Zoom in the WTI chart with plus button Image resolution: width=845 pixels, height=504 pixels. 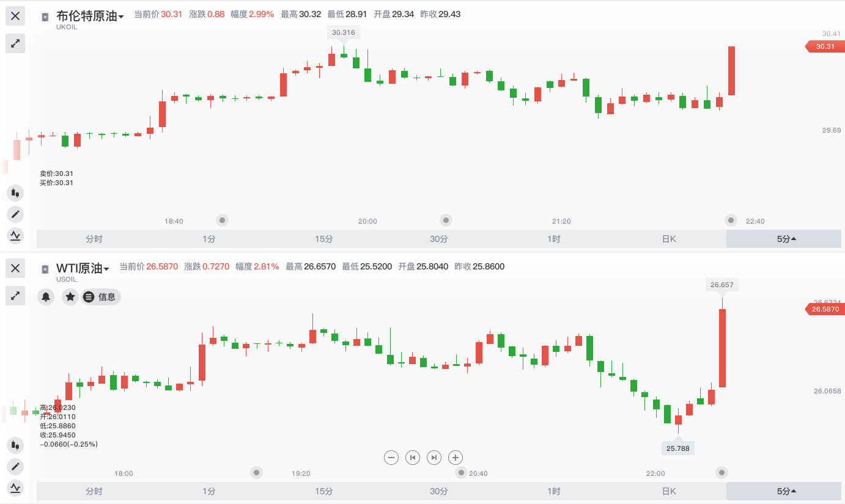coord(455,457)
